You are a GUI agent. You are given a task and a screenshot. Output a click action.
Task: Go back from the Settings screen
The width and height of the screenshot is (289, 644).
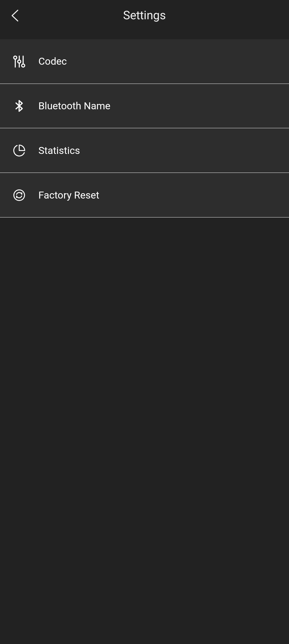(15, 15)
